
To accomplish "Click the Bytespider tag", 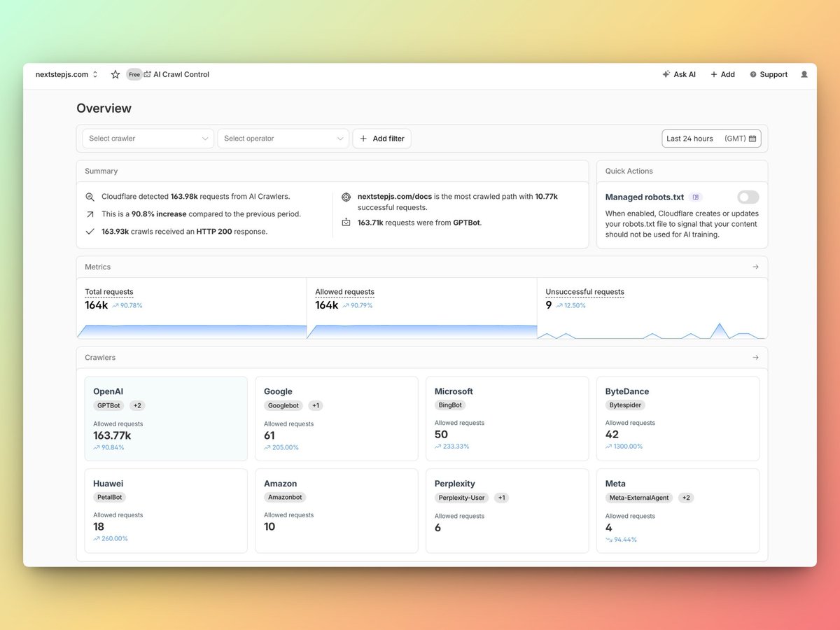I will pos(625,405).
